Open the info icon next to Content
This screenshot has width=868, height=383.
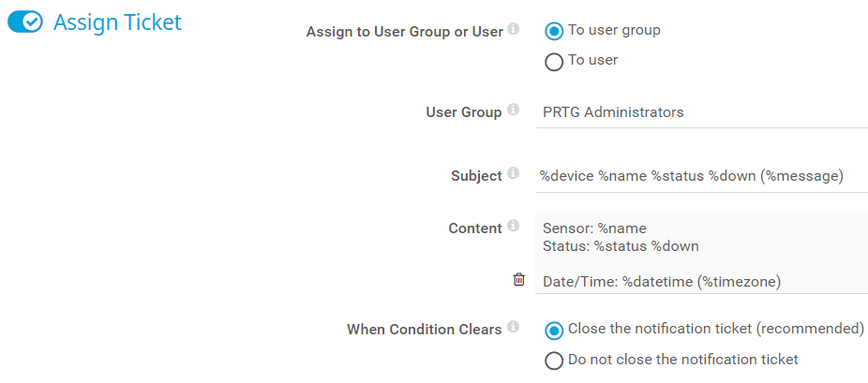[513, 227]
